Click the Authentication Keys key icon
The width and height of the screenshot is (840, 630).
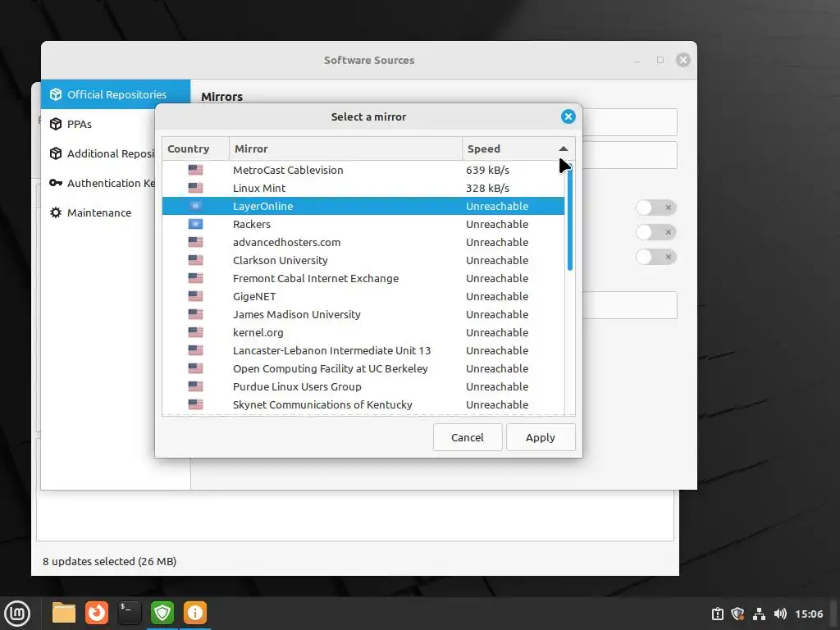pos(56,183)
